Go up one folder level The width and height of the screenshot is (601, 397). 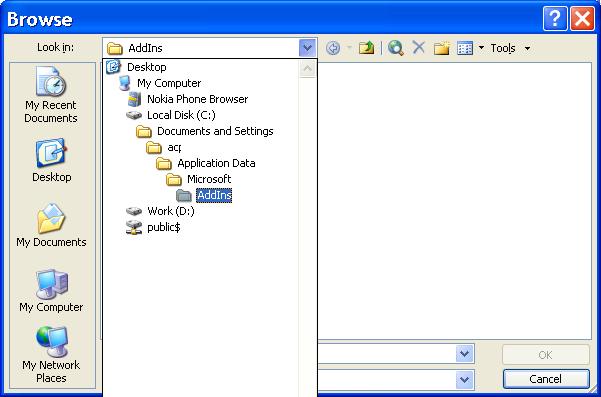(366, 48)
